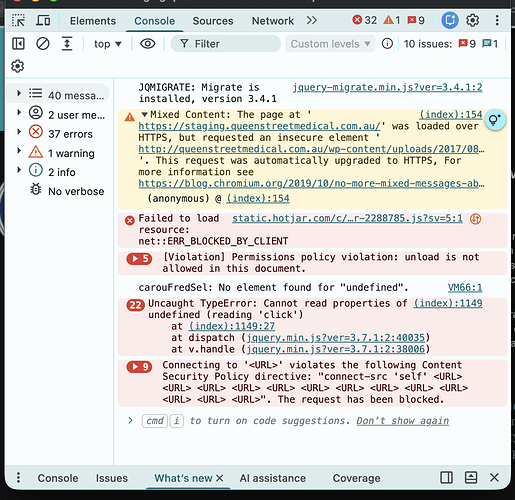The width and height of the screenshot is (515, 500).
Task: Open the jquery.min.js 2:38006 handle link
Action: (336, 349)
